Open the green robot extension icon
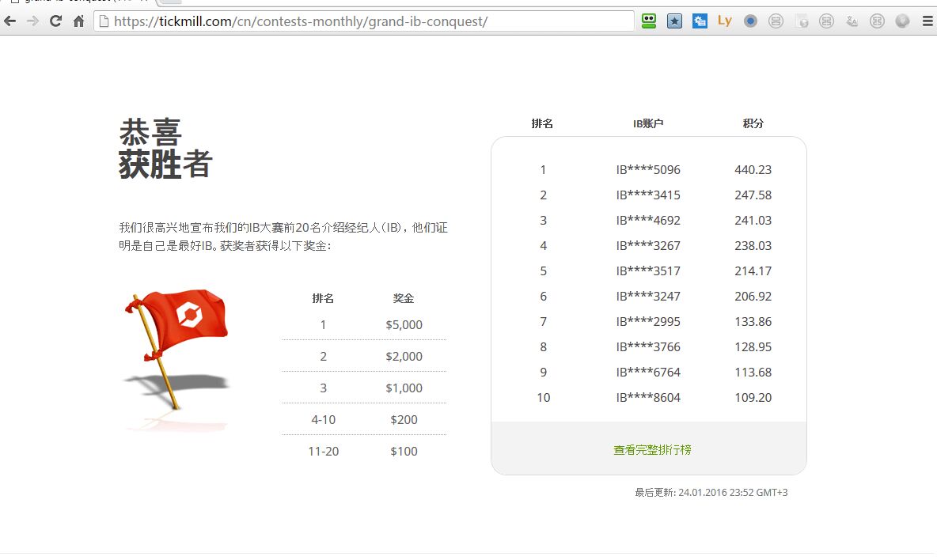 point(649,21)
